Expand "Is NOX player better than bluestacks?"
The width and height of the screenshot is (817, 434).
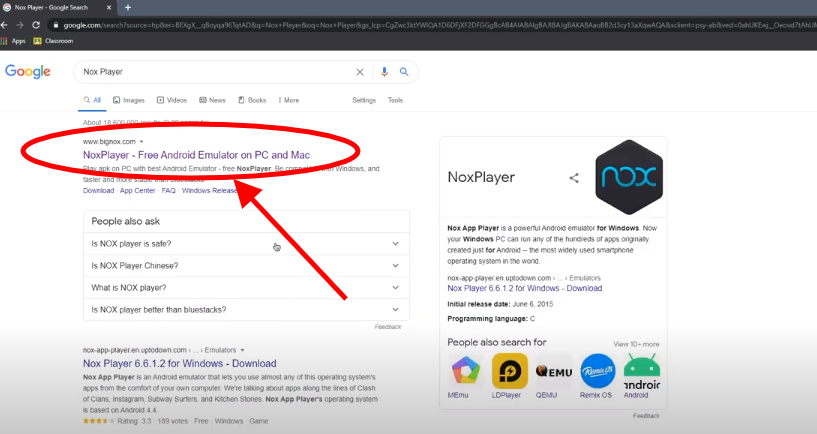pyautogui.click(x=246, y=309)
